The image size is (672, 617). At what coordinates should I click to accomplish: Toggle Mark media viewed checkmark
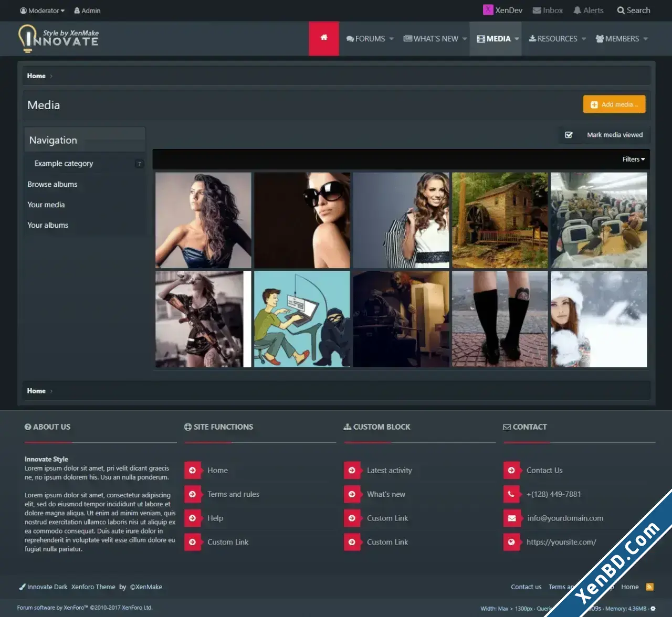pos(569,135)
